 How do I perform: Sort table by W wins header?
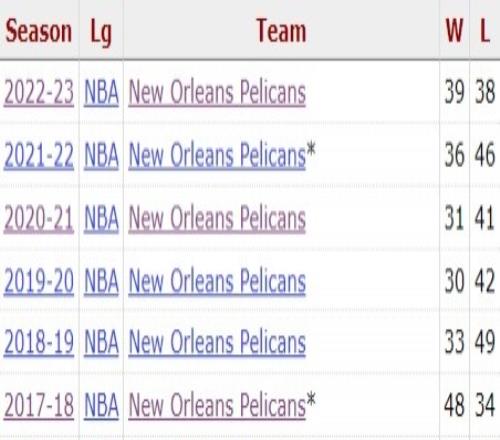(x=454, y=31)
